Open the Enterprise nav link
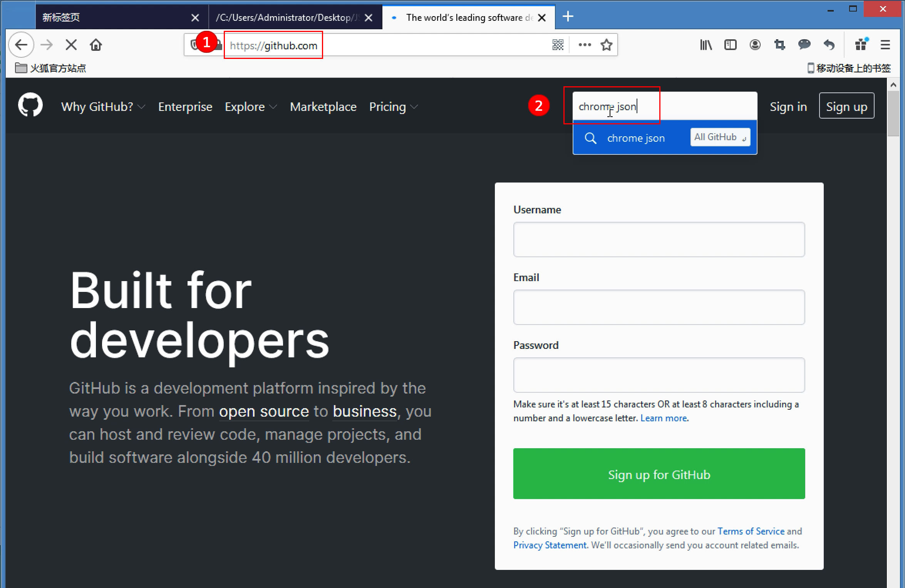This screenshot has height=588, width=905. (185, 107)
